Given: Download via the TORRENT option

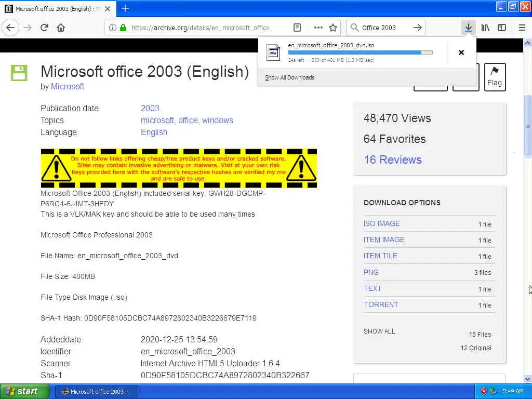Looking at the screenshot, I should (x=381, y=304).
